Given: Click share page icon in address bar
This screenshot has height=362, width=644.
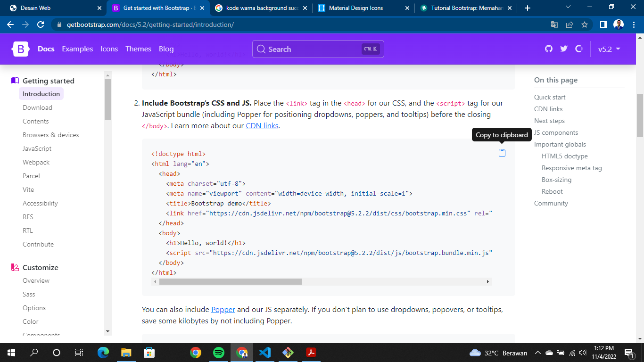Looking at the screenshot, I should pyautogui.click(x=570, y=25).
